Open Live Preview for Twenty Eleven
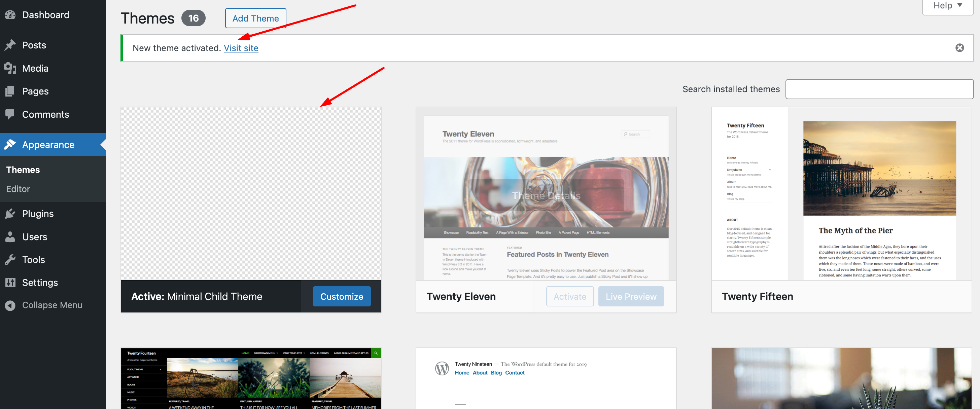Viewport: 980px width, 409px height. (631, 296)
